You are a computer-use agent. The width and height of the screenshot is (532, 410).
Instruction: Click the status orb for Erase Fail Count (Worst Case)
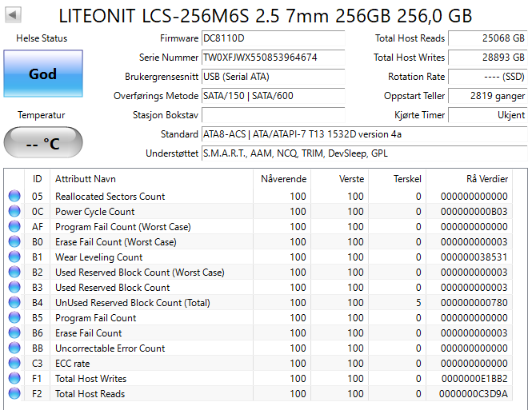pyautogui.click(x=14, y=242)
